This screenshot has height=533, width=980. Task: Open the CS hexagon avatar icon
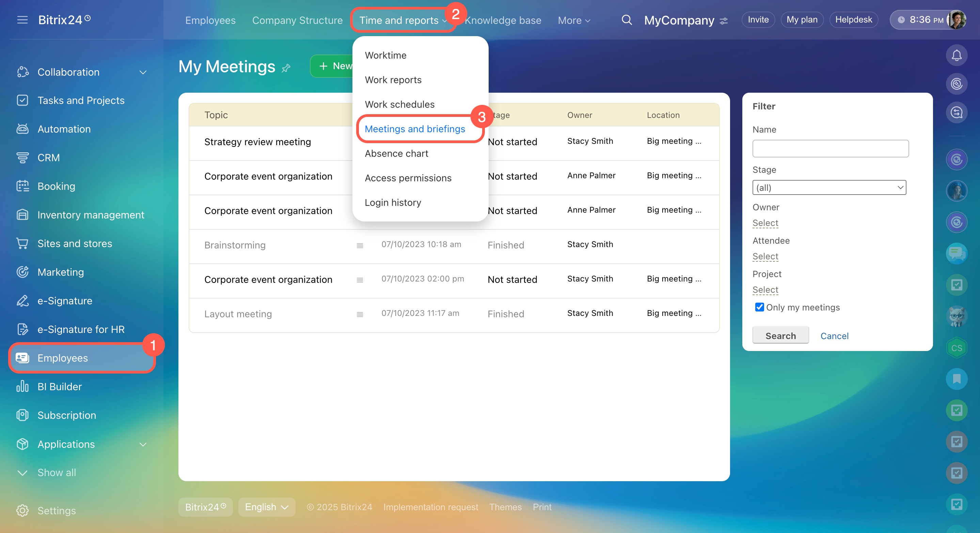click(956, 348)
